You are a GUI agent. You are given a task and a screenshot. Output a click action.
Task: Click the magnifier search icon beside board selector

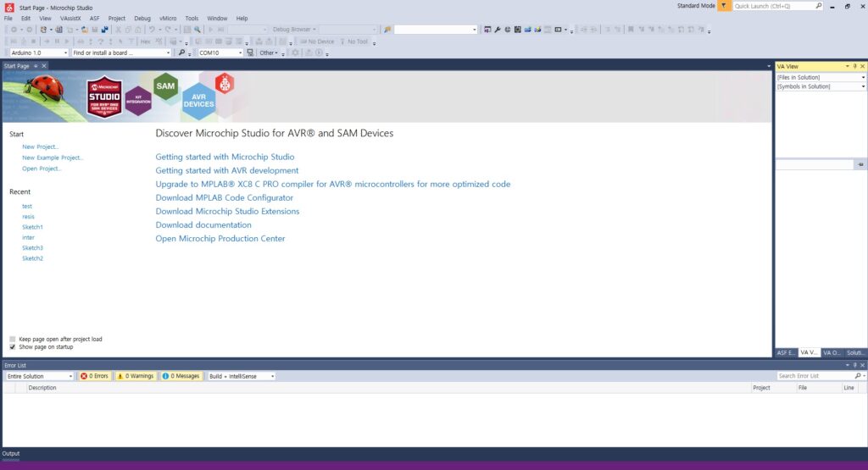tap(181, 53)
